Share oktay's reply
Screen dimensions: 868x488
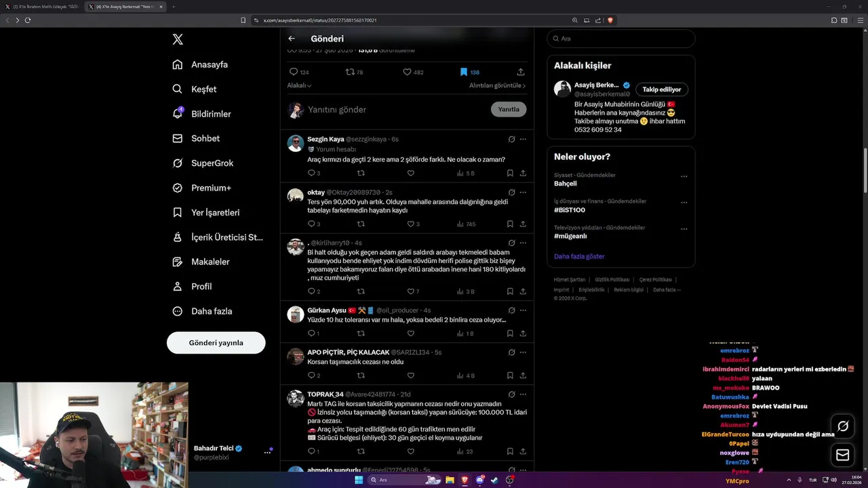(x=523, y=224)
